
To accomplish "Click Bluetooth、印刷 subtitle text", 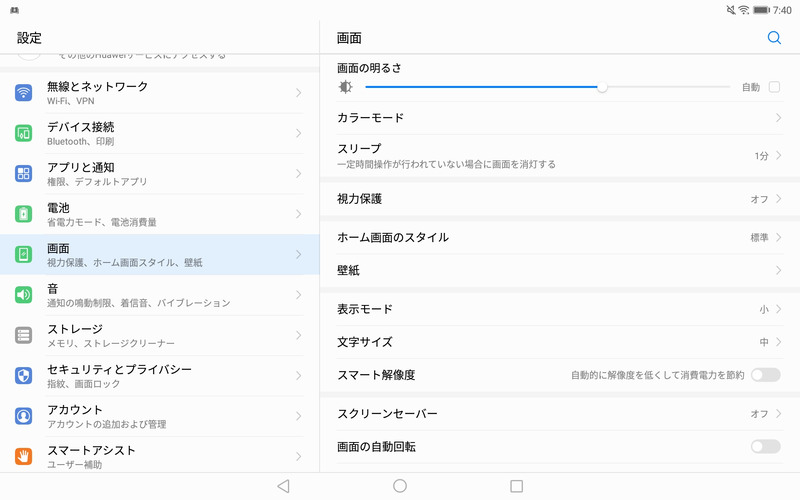I will 81,141.
